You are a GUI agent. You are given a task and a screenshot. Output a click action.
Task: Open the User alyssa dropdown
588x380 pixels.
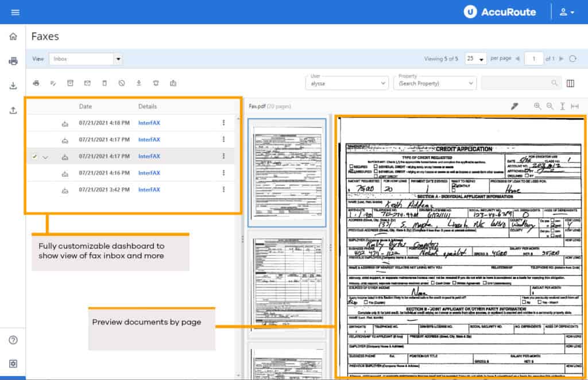point(383,83)
